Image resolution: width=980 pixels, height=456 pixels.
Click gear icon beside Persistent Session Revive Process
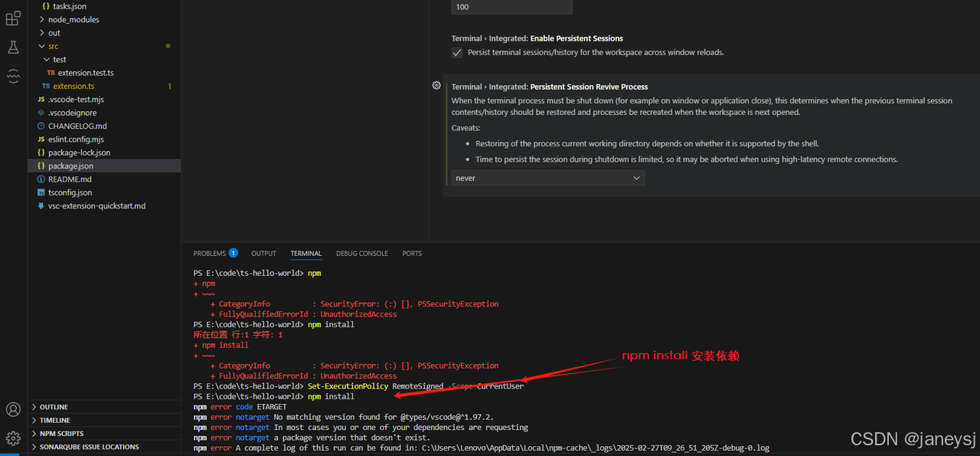point(436,86)
